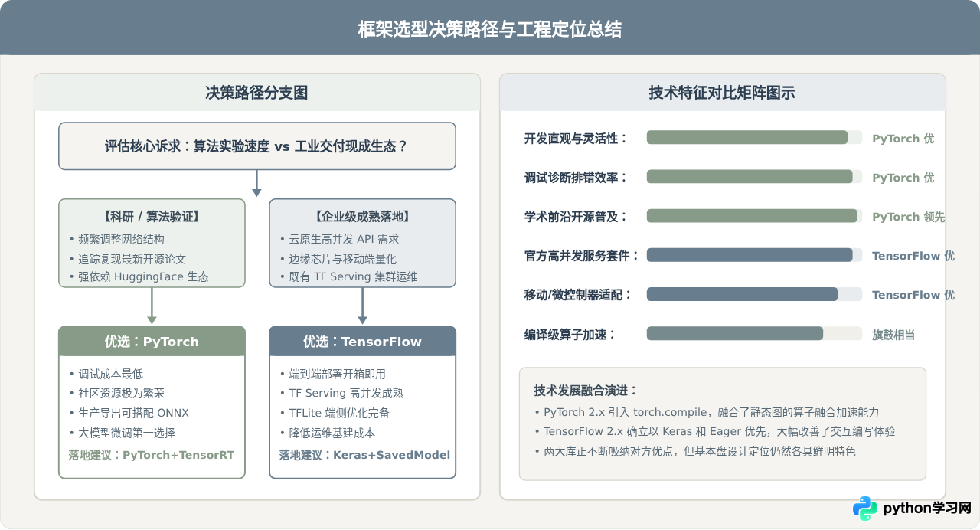Click the 落地建议:Keras+SavedModel line
980x530 pixels.
[x=364, y=455]
